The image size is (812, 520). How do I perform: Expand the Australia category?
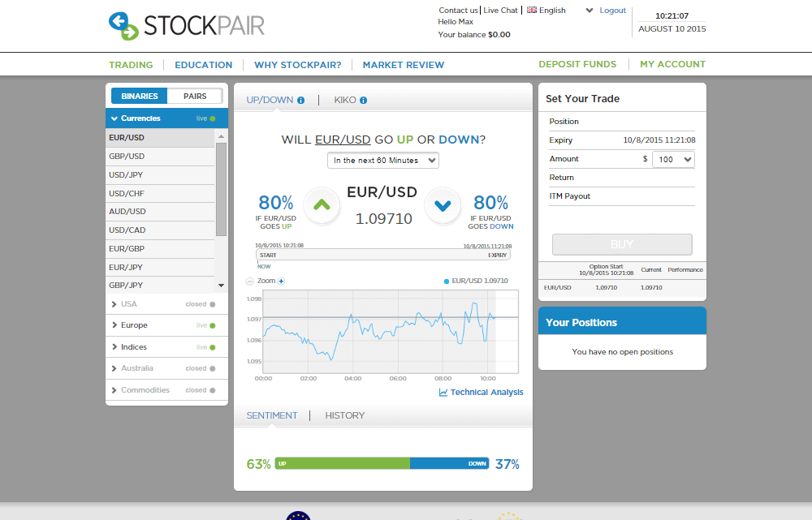166,368
